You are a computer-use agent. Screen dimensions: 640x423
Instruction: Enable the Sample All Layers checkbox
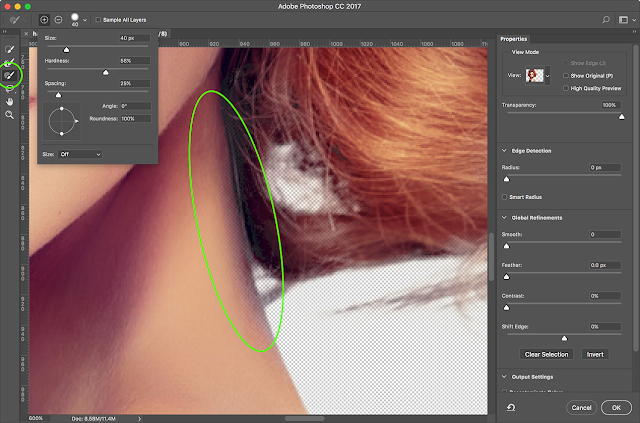point(98,20)
